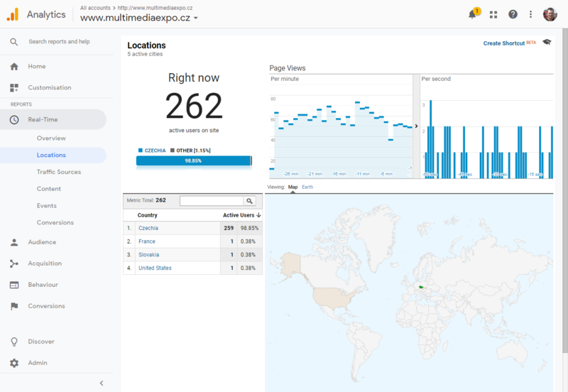Open the Events real-time report
The height and width of the screenshot is (392, 568).
46,206
